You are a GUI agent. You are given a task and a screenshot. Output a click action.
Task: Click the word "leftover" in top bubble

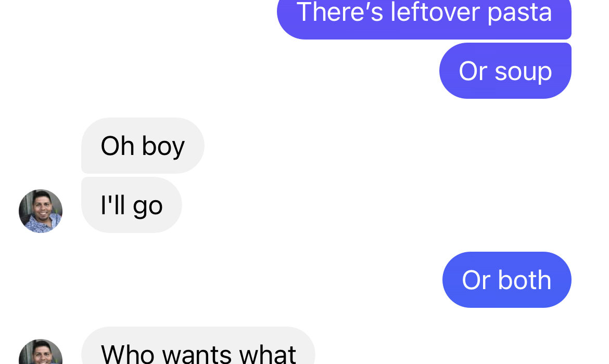pos(435,11)
